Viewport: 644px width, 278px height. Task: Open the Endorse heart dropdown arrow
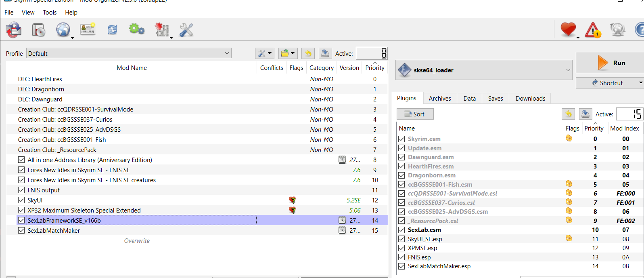578,38
